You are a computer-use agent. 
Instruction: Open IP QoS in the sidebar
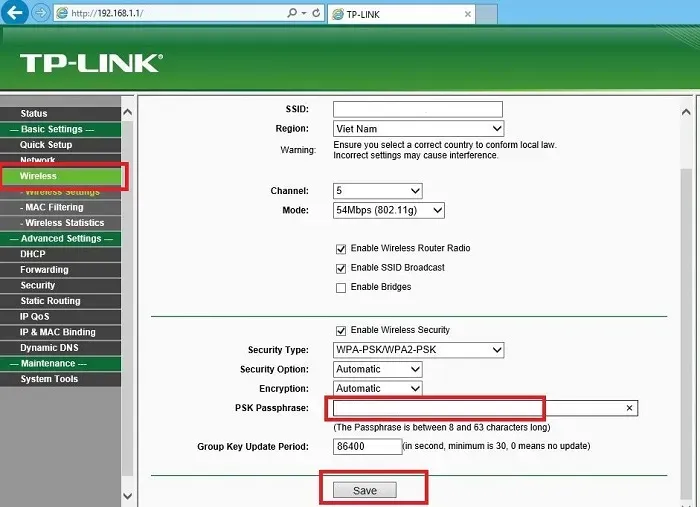pyautogui.click(x=60, y=316)
